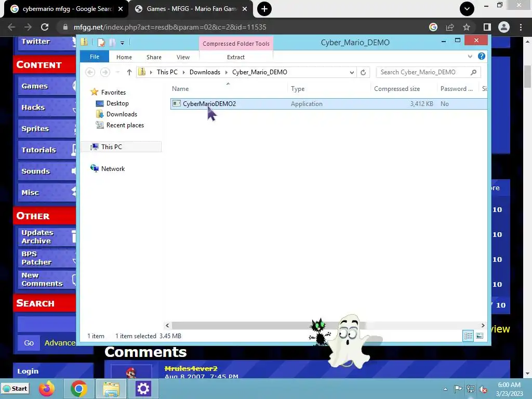
Task: Switch to the Share ribbon tab
Action: coord(154,57)
